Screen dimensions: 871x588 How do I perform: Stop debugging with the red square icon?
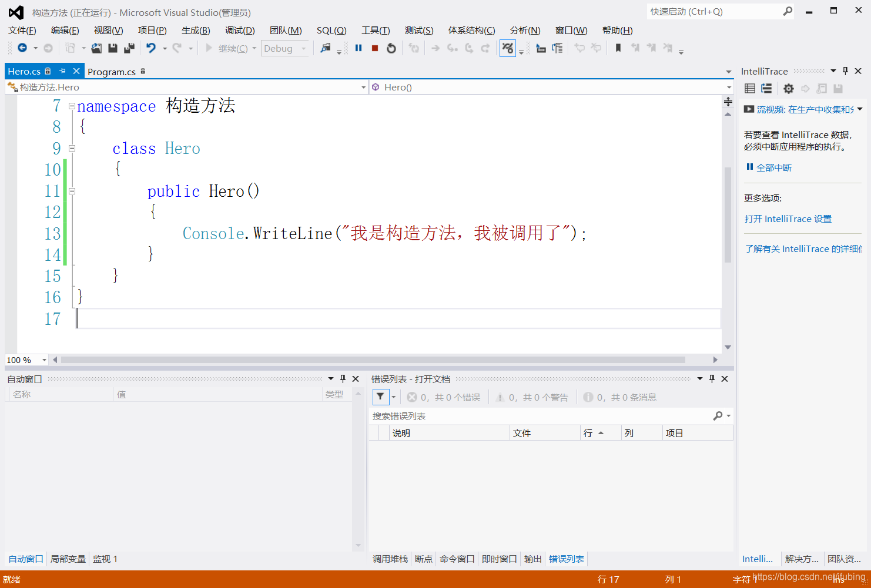coord(375,48)
